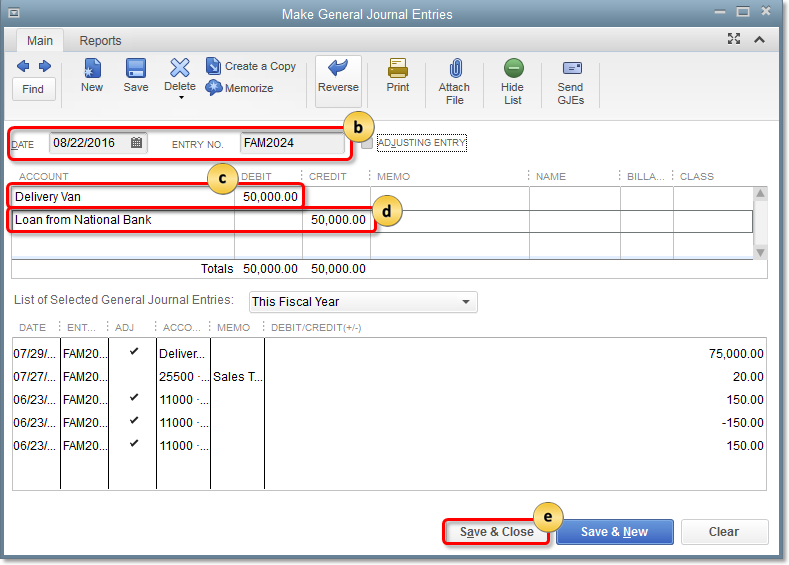Click the Entry No. field

[x=292, y=143]
